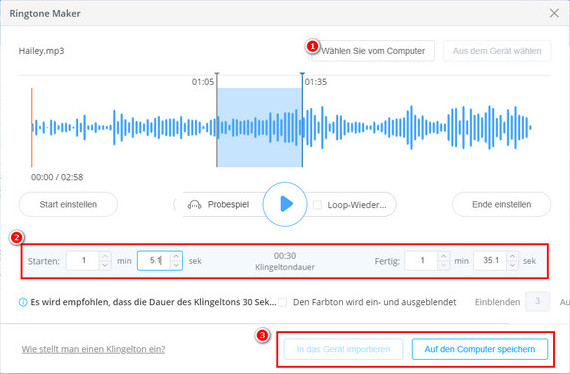The width and height of the screenshot is (570, 374).
Task: Increase the Fertig seconds value
Action: click(513, 256)
